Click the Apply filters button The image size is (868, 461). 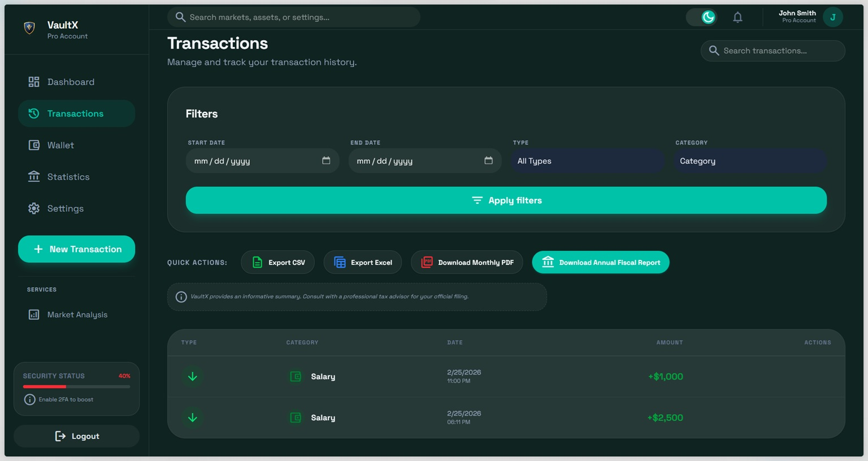coord(506,201)
